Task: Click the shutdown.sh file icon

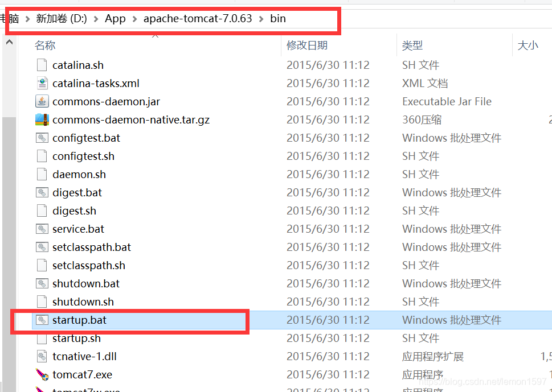Action: pyautogui.click(x=42, y=302)
